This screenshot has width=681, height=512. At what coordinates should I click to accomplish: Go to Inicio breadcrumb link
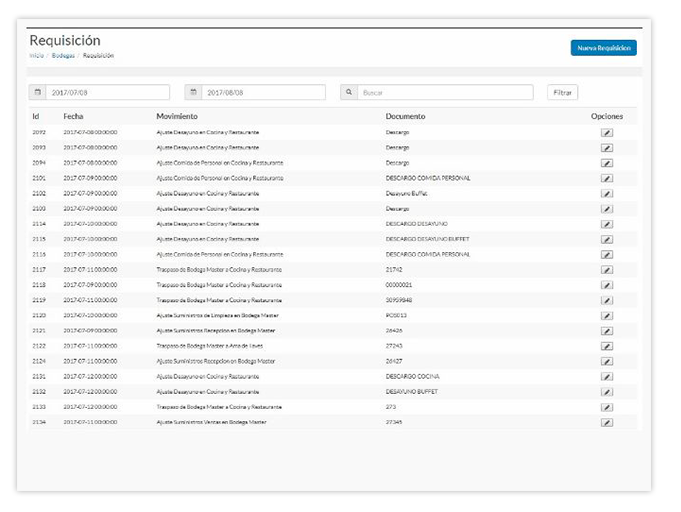pyautogui.click(x=36, y=56)
